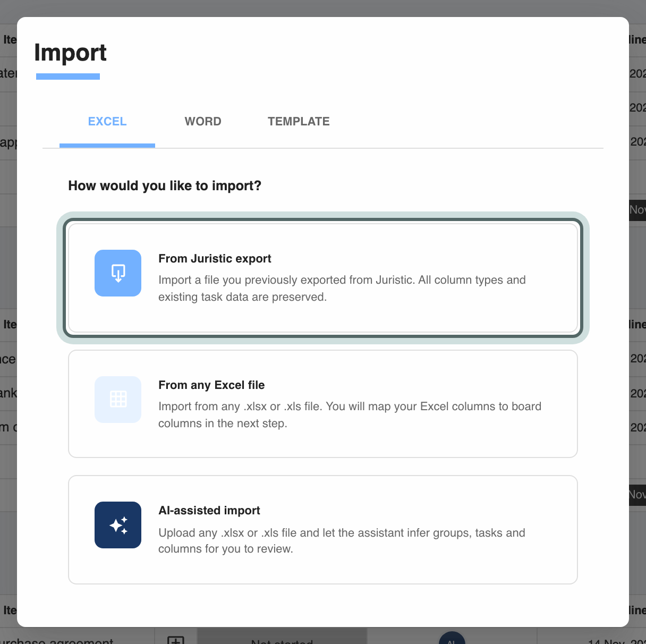Click the Juristic export download icon
The image size is (646, 644).
click(118, 273)
